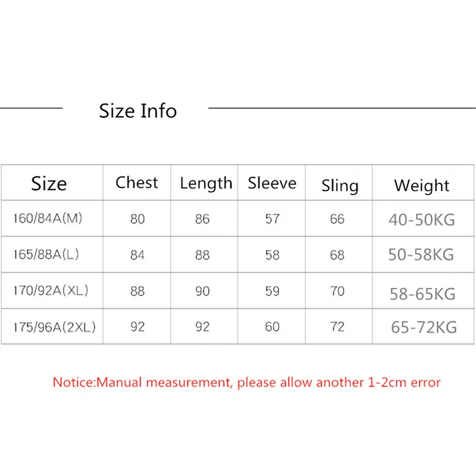Image resolution: width=476 pixels, height=476 pixels.
Task: Click the 40-50KG weight cell
Action: click(422, 220)
